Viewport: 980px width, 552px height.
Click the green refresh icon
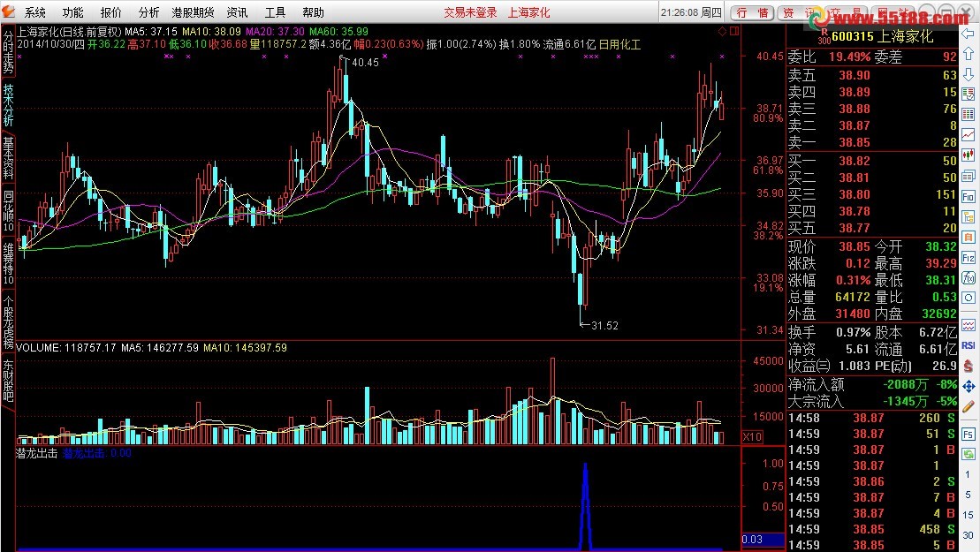(969, 454)
